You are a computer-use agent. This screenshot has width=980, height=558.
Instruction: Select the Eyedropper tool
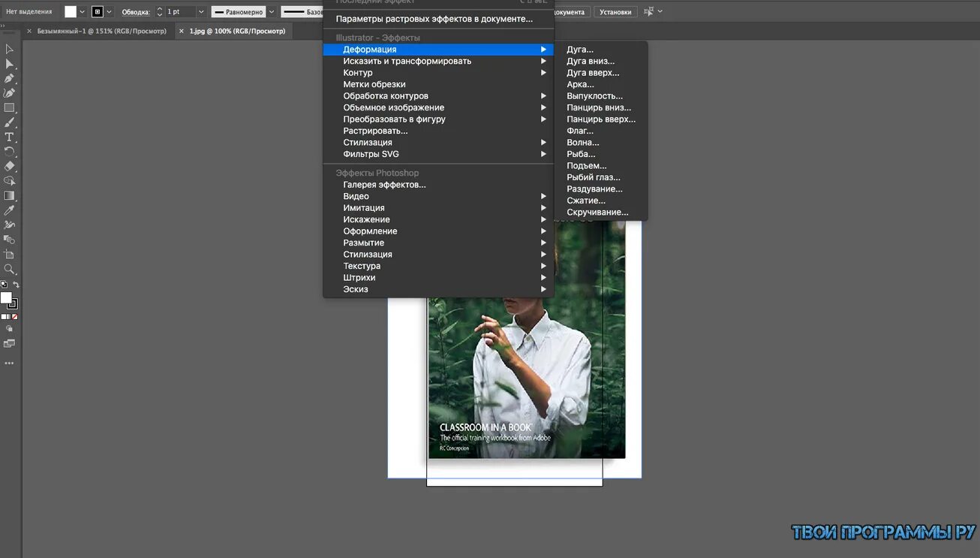(x=9, y=210)
